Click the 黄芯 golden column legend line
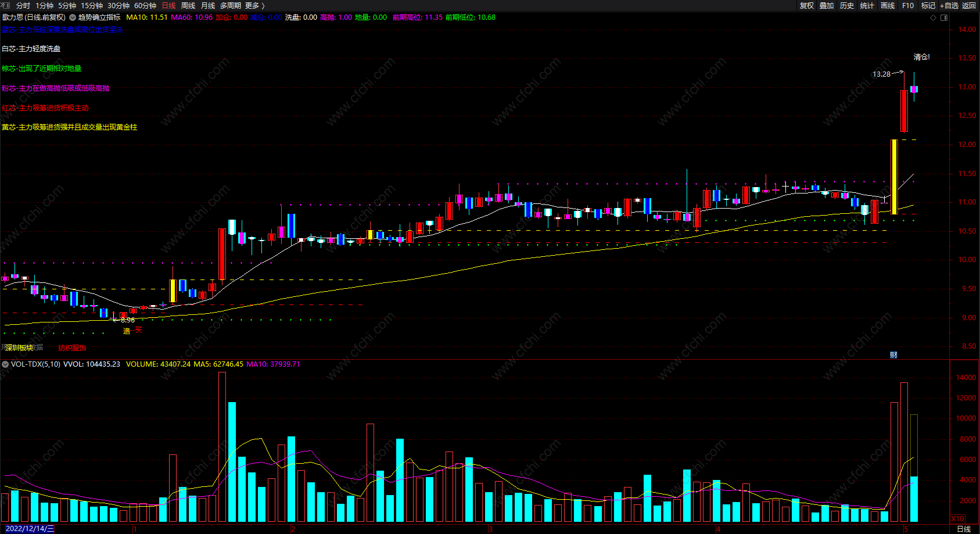The height and width of the screenshot is (534, 980). (x=70, y=127)
